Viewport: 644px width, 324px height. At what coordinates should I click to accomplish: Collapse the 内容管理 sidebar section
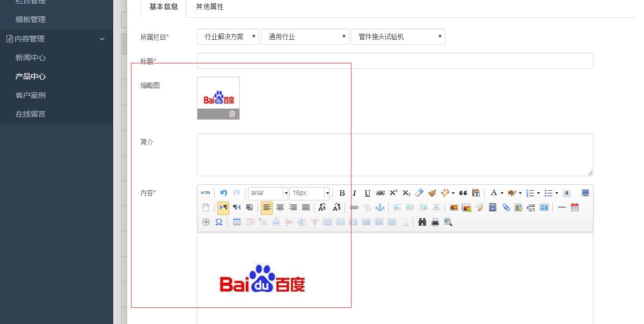point(56,39)
